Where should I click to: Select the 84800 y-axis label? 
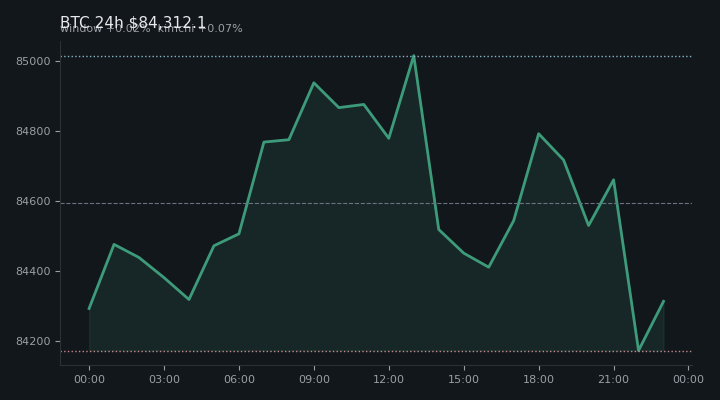(33, 132)
